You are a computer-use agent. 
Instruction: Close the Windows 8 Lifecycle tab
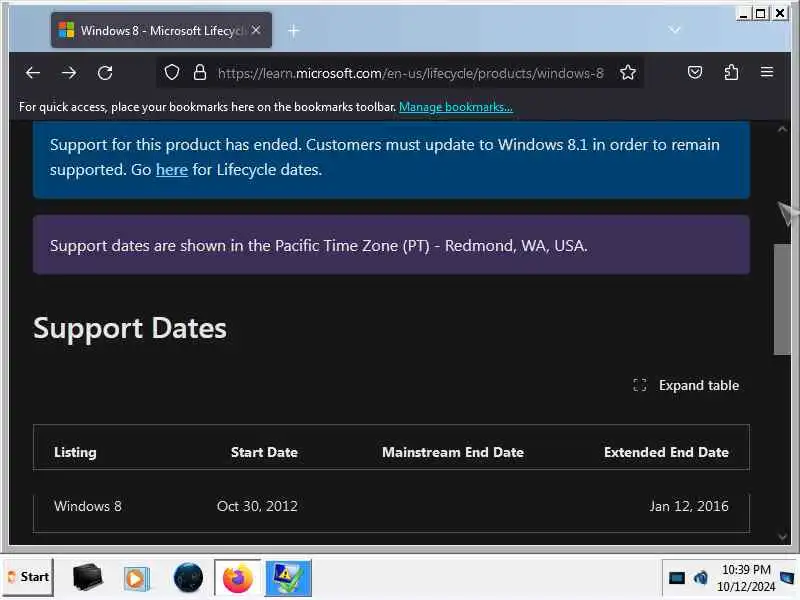click(x=256, y=30)
